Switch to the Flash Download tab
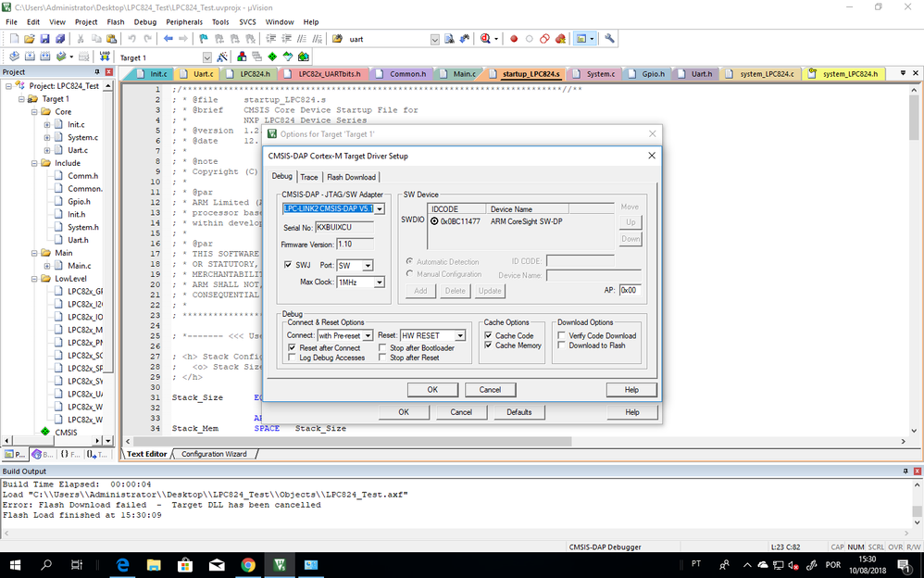 (x=351, y=177)
